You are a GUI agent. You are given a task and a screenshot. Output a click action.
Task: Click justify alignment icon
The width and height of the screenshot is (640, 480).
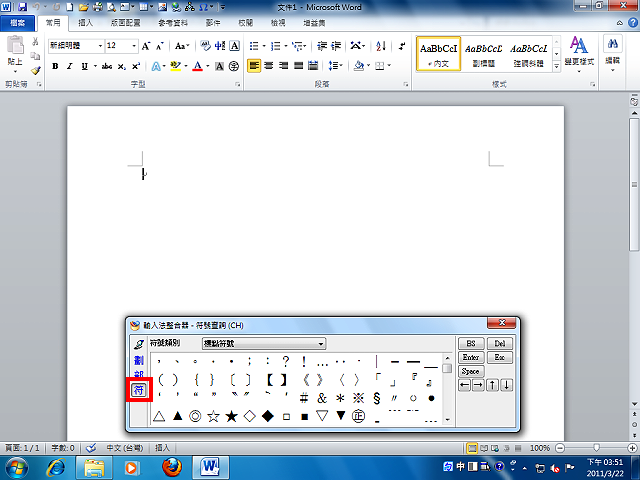click(x=299, y=66)
